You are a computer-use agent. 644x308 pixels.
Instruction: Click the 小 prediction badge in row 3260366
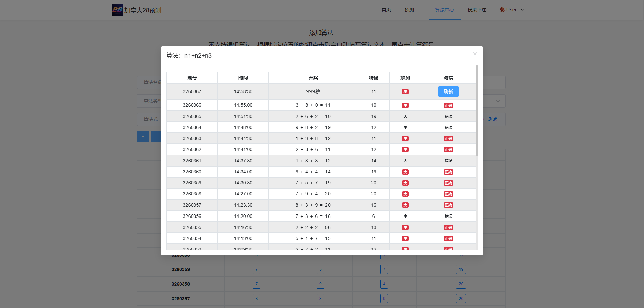405,105
